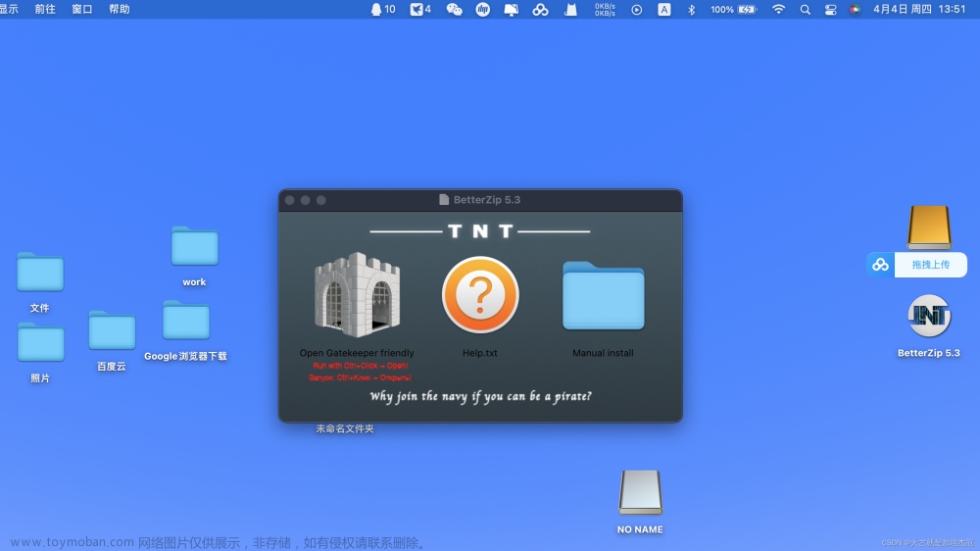Open the 照片 folder on desktop
This screenshot has height=551, width=980.
point(40,342)
